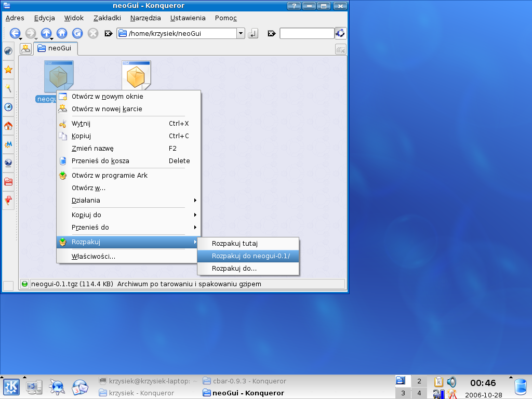The width and height of the screenshot is (532, 399).
Task: Choose Wytnij from the context menu
Action: 129,124
